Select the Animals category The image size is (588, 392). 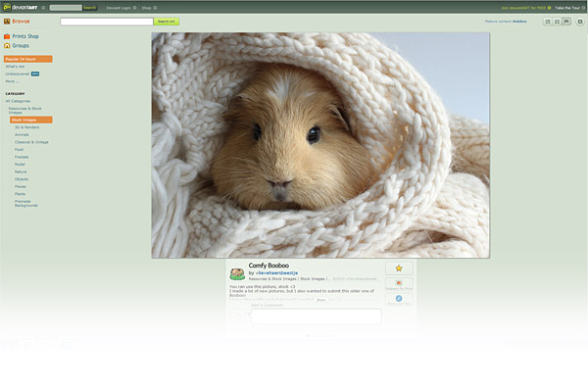(x=22, y=134)
